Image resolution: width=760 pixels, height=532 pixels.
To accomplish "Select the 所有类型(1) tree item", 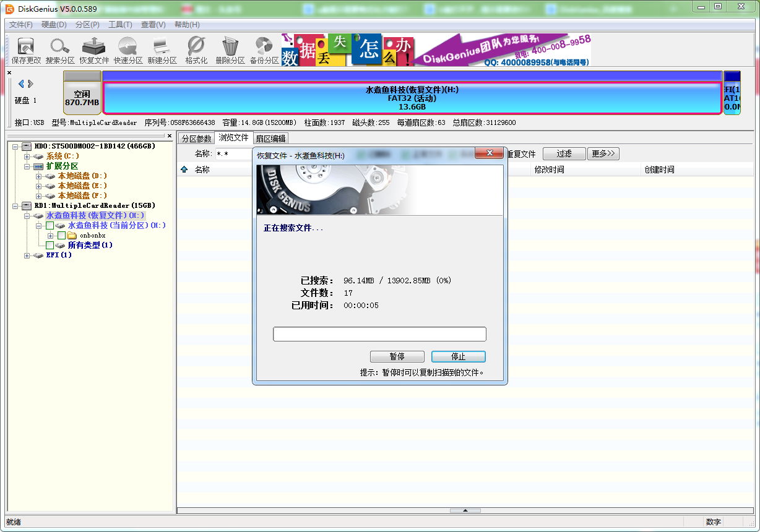I will click(x=90, y=245).
